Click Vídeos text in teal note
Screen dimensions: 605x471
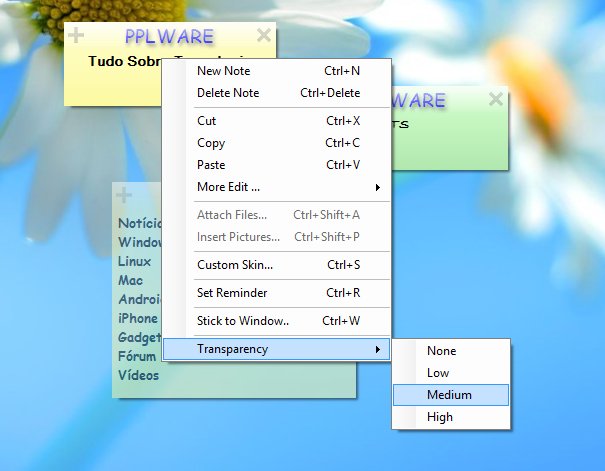click(x=138, y=375)
